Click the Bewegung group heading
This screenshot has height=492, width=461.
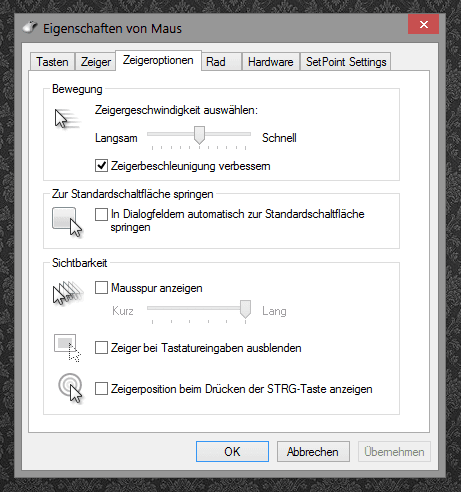coord(77,89)
